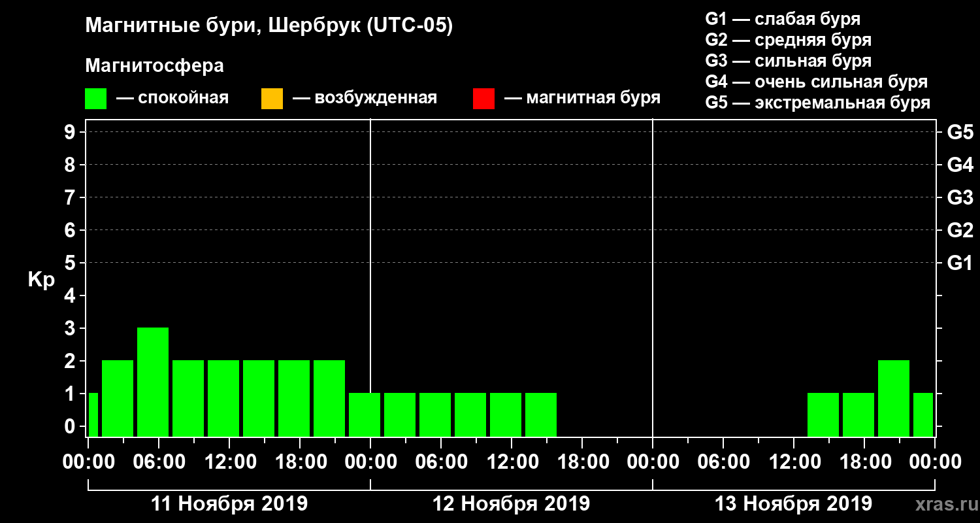Click the G4 label on the right axis
The height and width of the screenshot is (523, 980).
960,165
